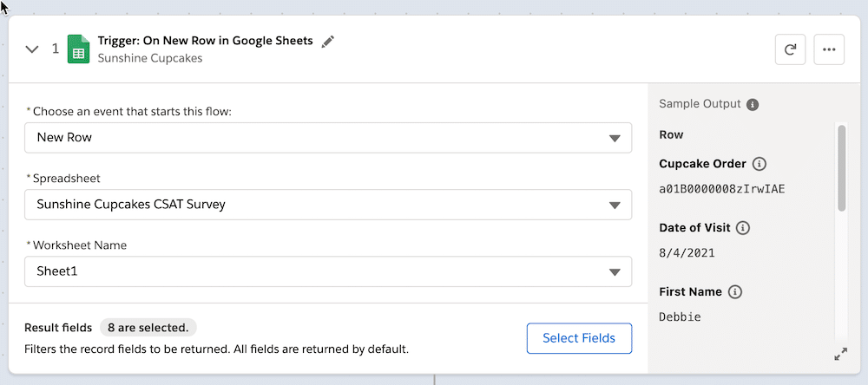Show info tooltip next to Sample Output
This screenshot has height=385, width=868.
[752, 104]
